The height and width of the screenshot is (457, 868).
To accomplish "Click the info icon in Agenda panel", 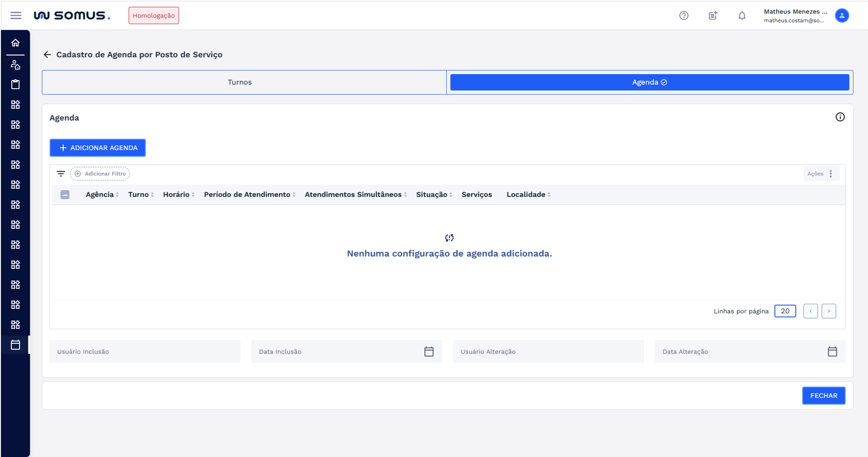I will coord(840,117).
